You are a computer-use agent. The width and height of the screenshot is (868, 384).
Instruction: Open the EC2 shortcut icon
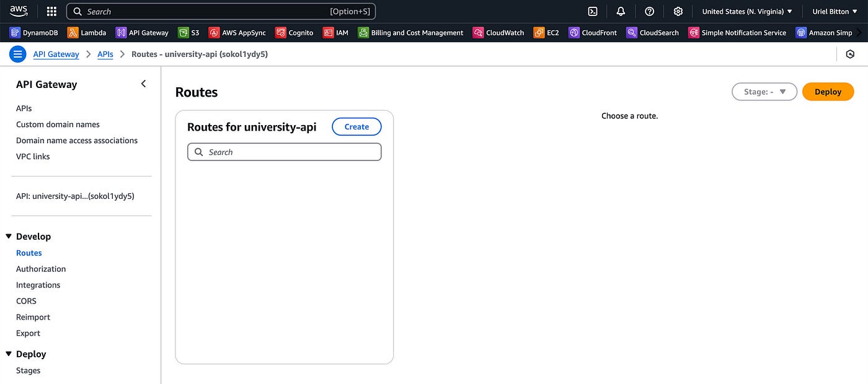pyautogui.click(x=539, y=33)
